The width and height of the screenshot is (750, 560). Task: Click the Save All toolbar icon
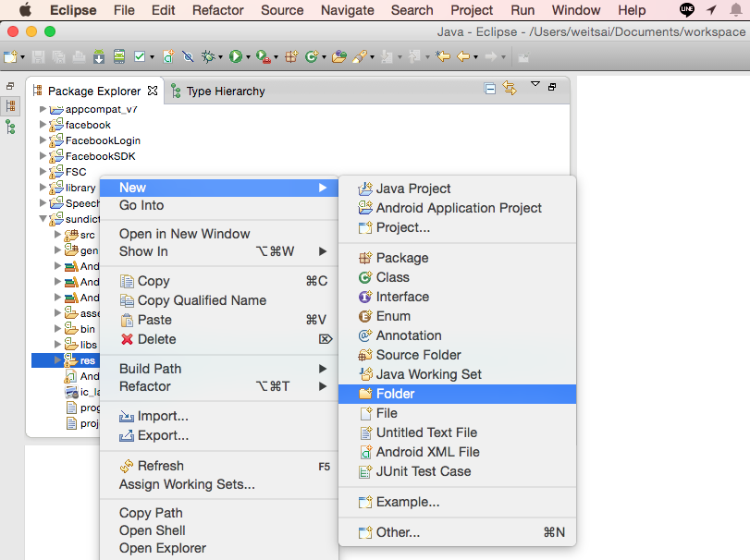point(58,57)
